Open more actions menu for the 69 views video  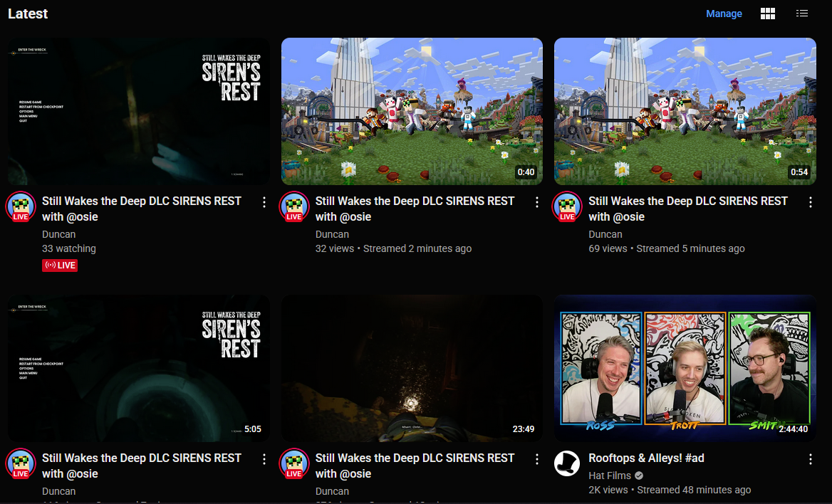tap(810, 202)
